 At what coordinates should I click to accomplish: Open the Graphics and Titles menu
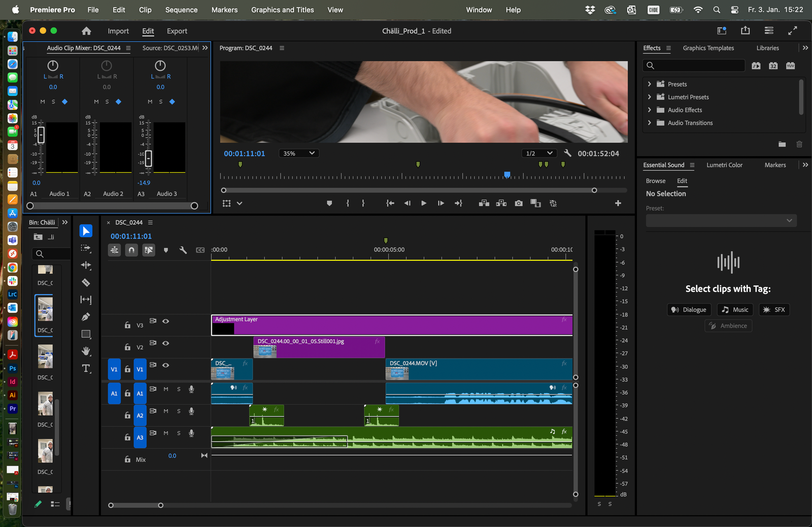(283, 10)
